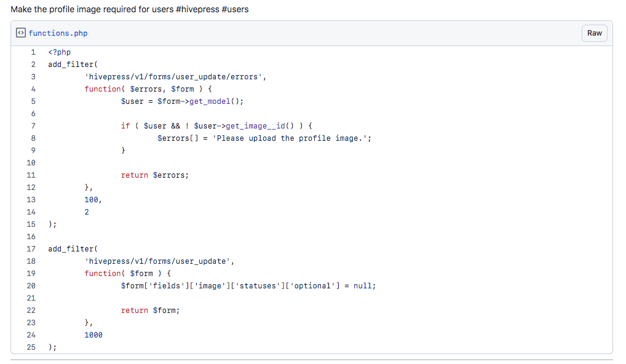Select line number 2

33,65
